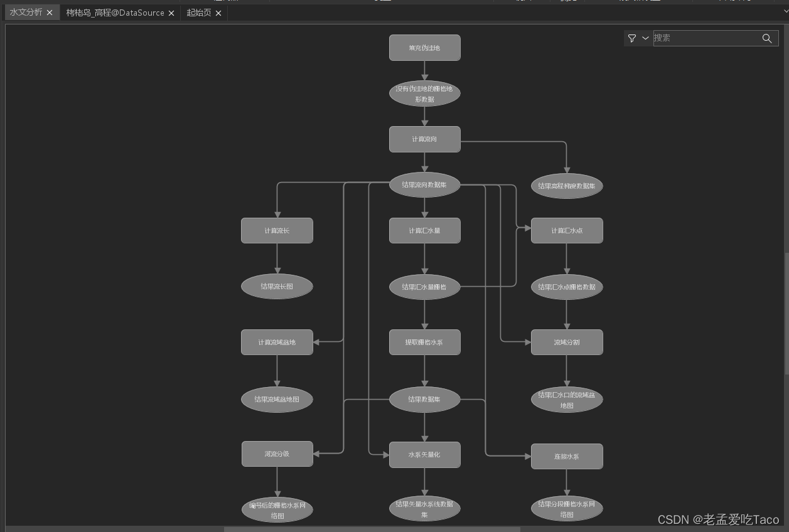
Task: Expand the dropdown arrow next to the filter
Action: coord(645,38)
